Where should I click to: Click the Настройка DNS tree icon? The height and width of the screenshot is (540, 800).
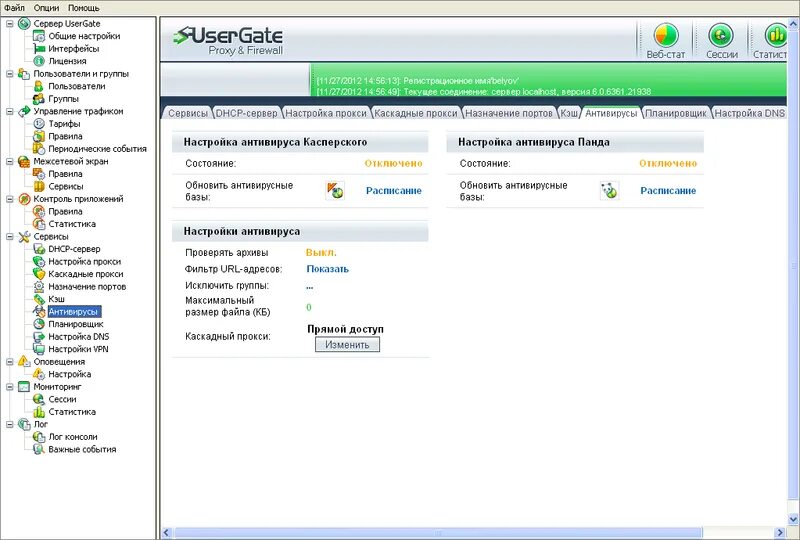(39, 336)
